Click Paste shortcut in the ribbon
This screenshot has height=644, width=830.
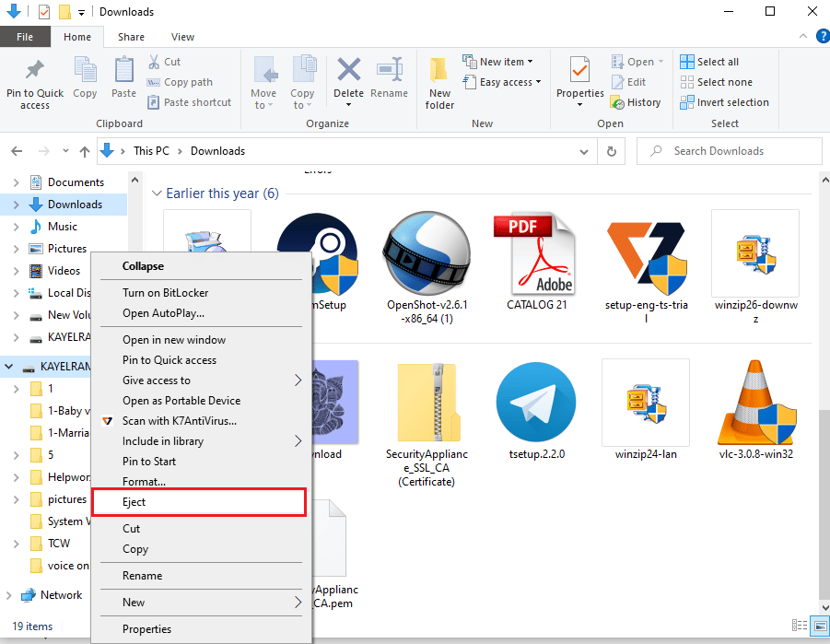(190, 102)
